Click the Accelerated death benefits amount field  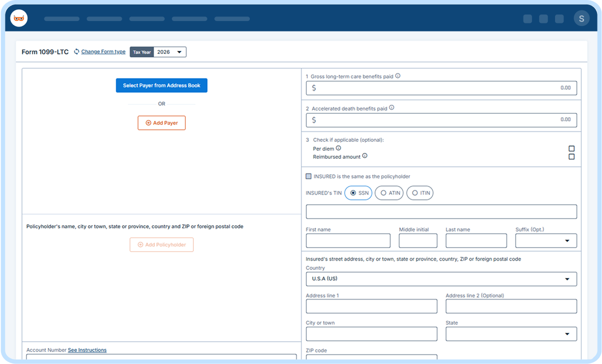(441, 120)
